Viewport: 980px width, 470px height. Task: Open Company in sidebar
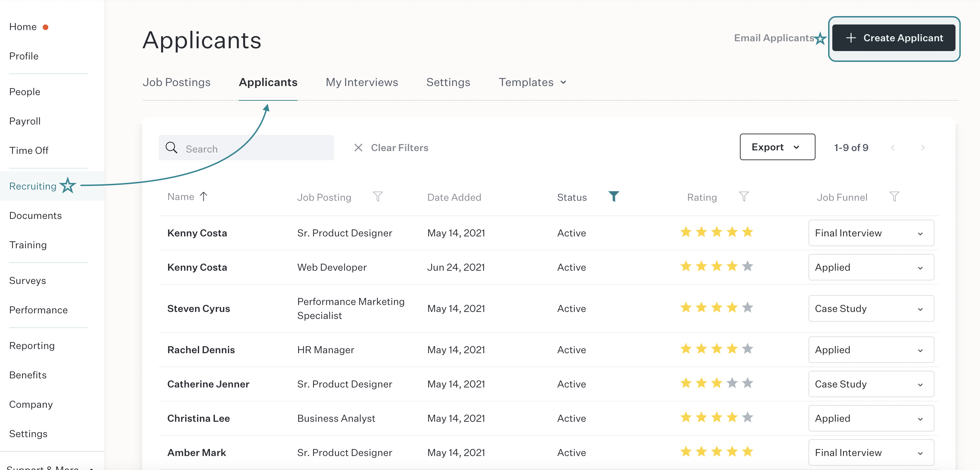[x=31, y=404]
